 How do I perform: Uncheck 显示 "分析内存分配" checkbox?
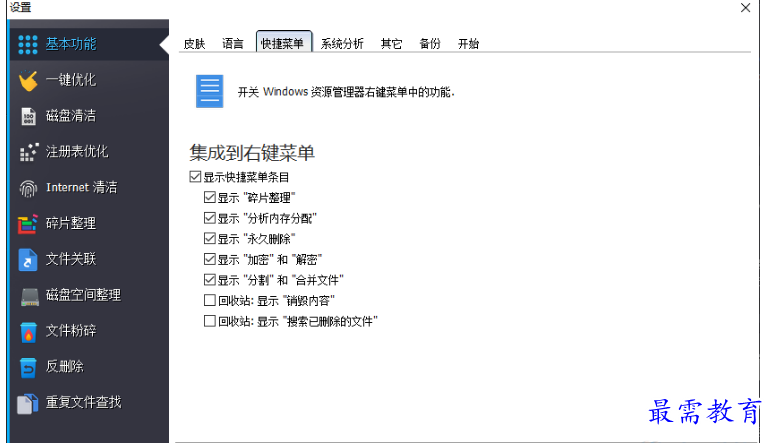[210, 218]
